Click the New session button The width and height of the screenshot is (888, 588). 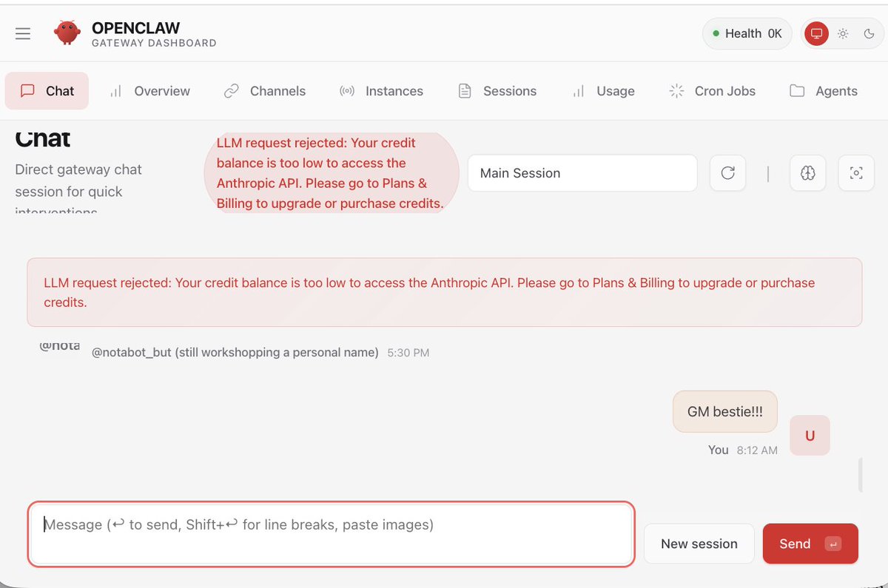pyautogui.click(x=699, y=544)
